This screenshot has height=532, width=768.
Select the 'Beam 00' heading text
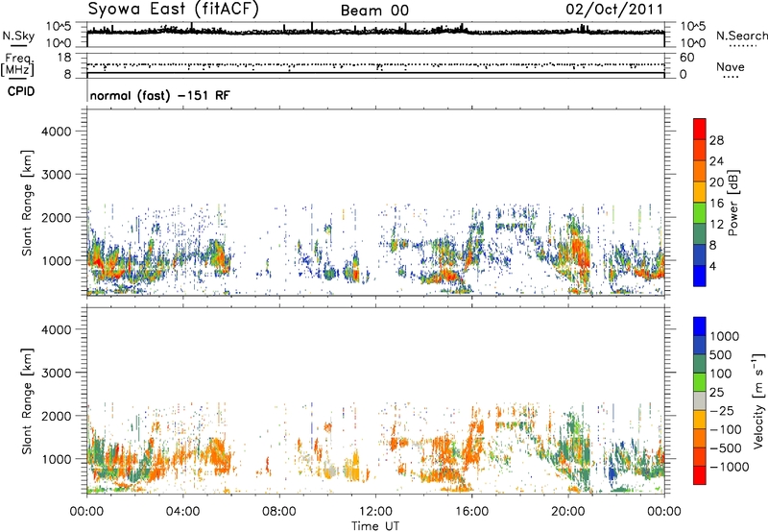point(374,11)
